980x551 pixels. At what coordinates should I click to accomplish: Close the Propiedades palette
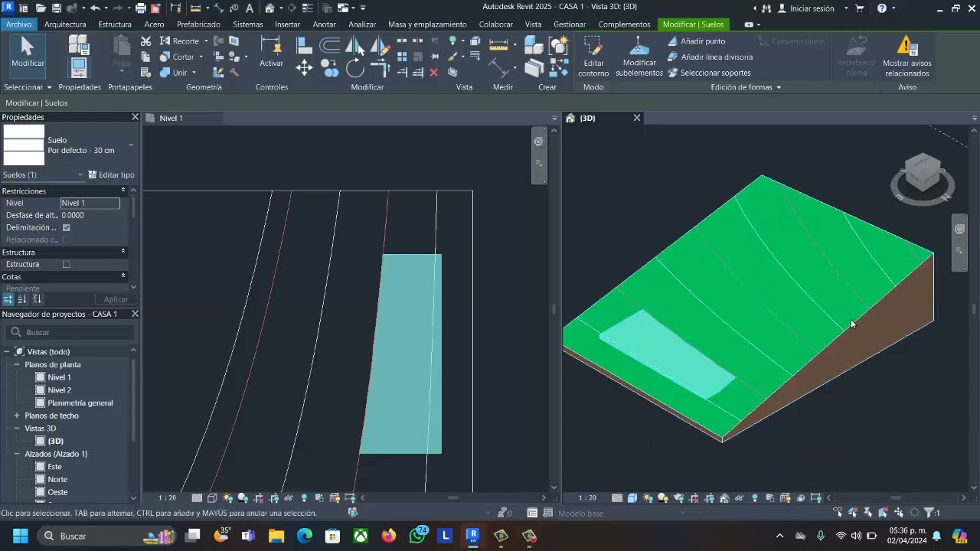(136, 117)
